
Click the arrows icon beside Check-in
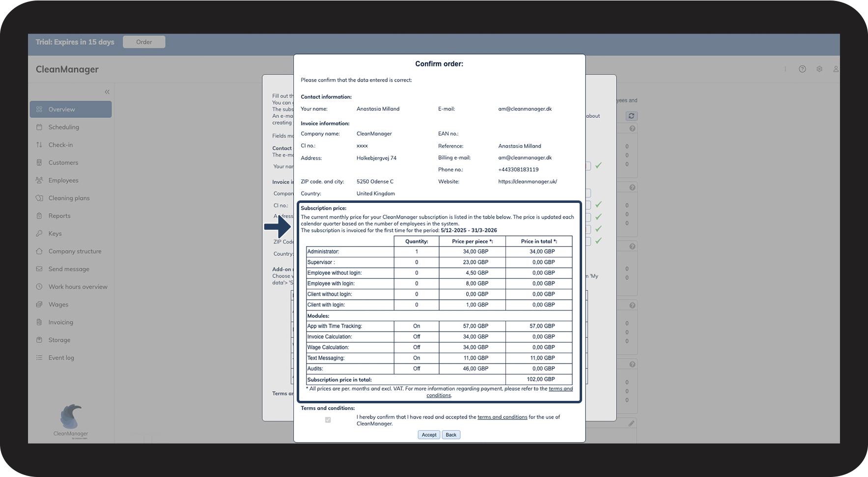39,145
